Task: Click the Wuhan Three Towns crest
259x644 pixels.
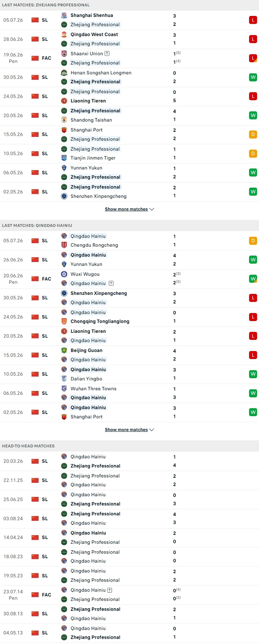Action: pos(64,388)
